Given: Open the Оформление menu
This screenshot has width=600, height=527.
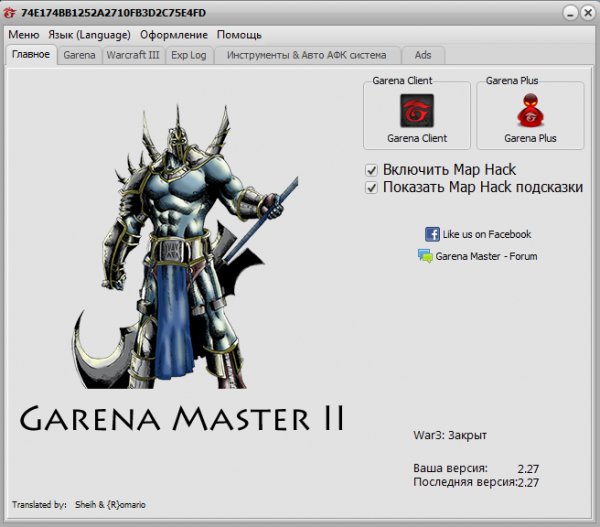Looking at the screenshot, I should (x=174, y=35).
